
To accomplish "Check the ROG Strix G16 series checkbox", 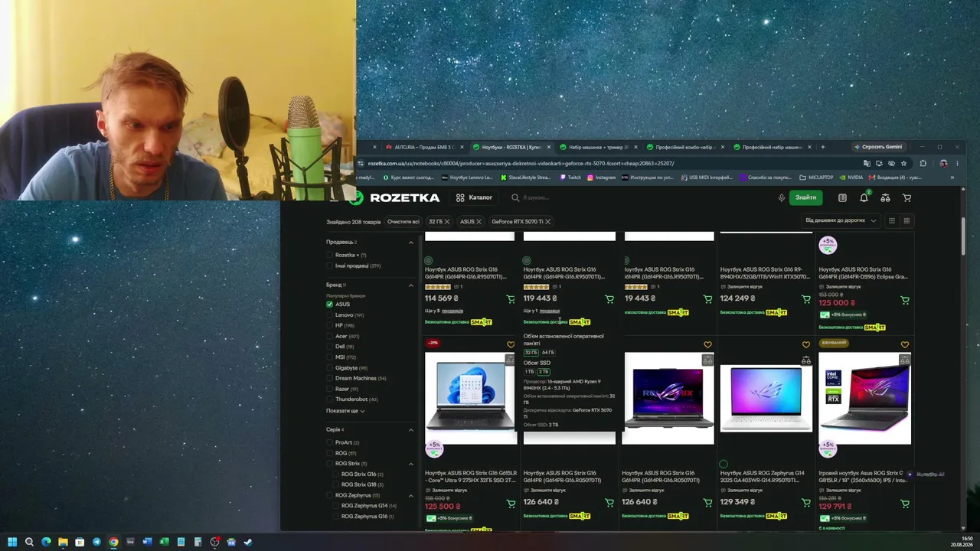I will click(336, 474).
